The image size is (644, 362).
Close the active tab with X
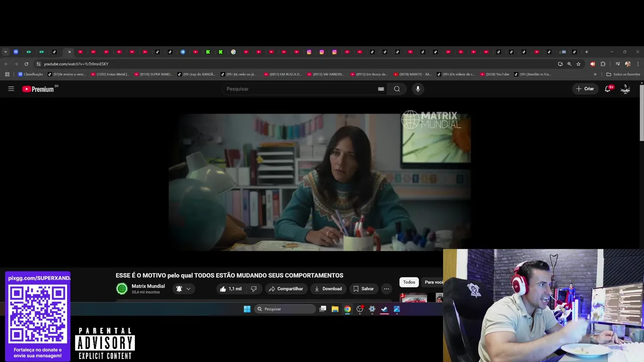[x=69, y=52]
